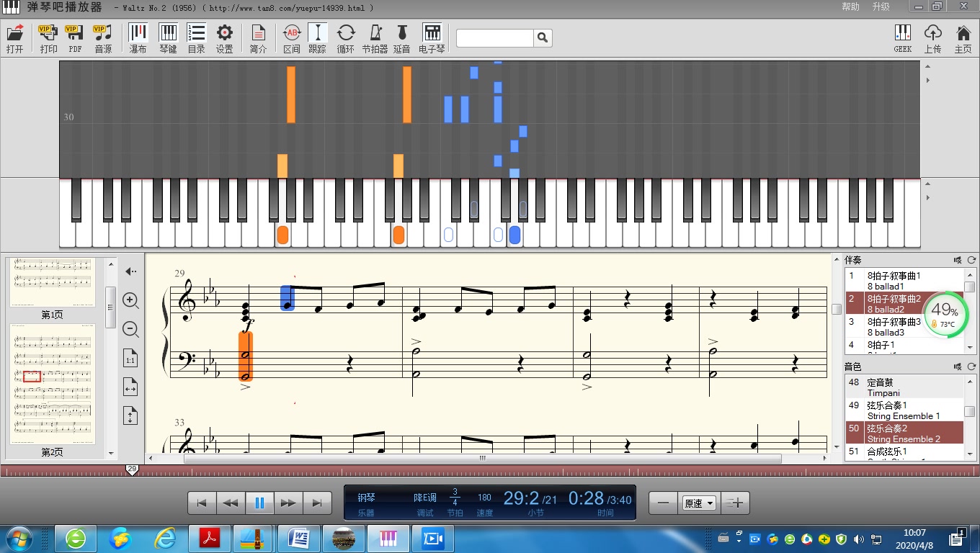Click the measure 29 timeline marker
Viewport: 980px width, 553px height.
pyautogui.click(x=132, y=469)
